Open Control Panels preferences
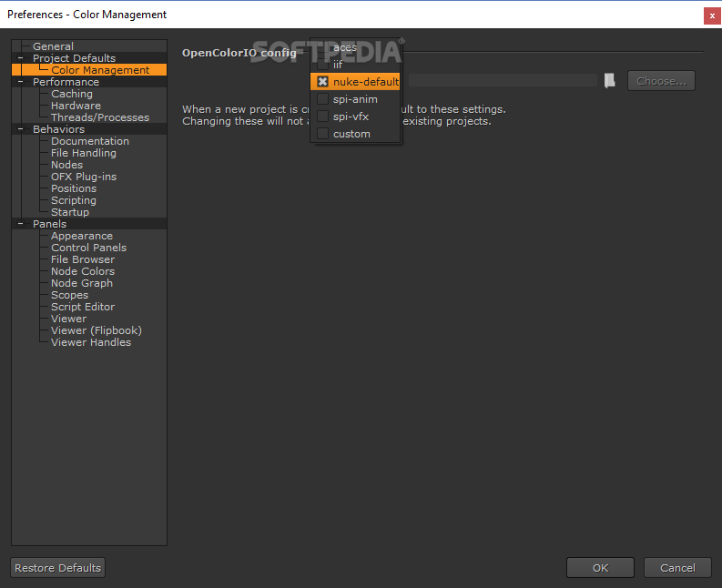Image resolution: width=722 pixels, height=588 pixels. click(88, 248)
